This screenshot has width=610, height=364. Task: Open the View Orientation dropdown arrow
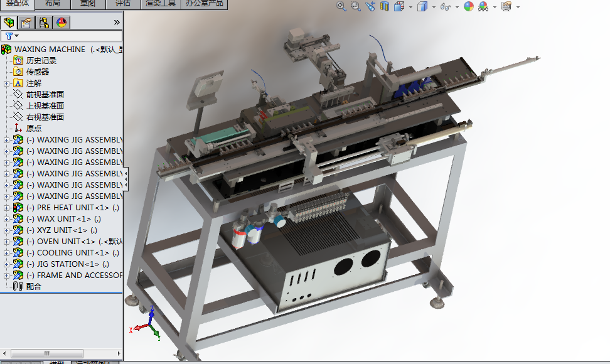click(410, 7)
